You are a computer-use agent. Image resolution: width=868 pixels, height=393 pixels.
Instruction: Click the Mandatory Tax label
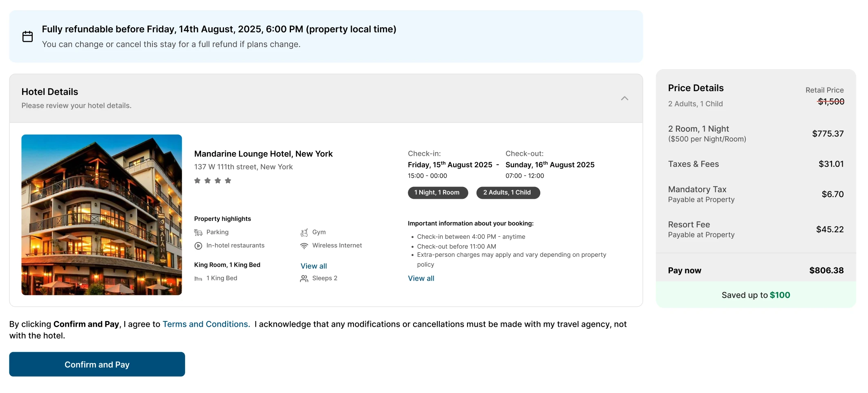(x=697, y=189)
